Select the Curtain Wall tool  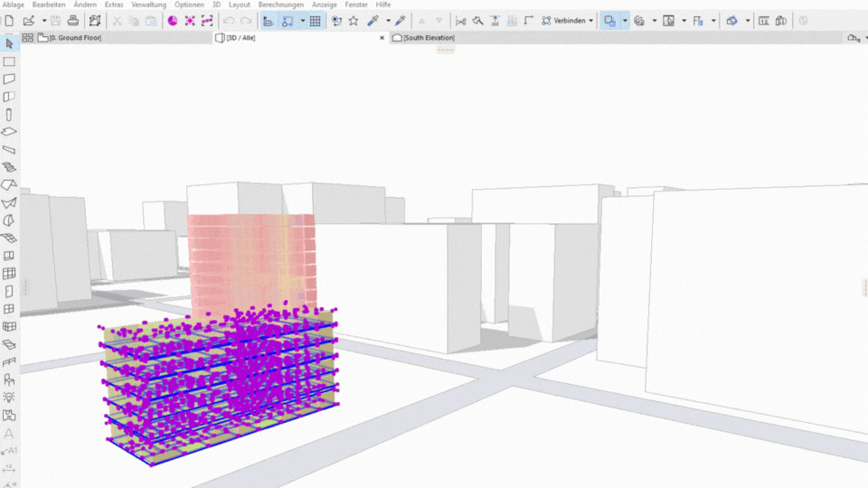(x=9, y=273)
